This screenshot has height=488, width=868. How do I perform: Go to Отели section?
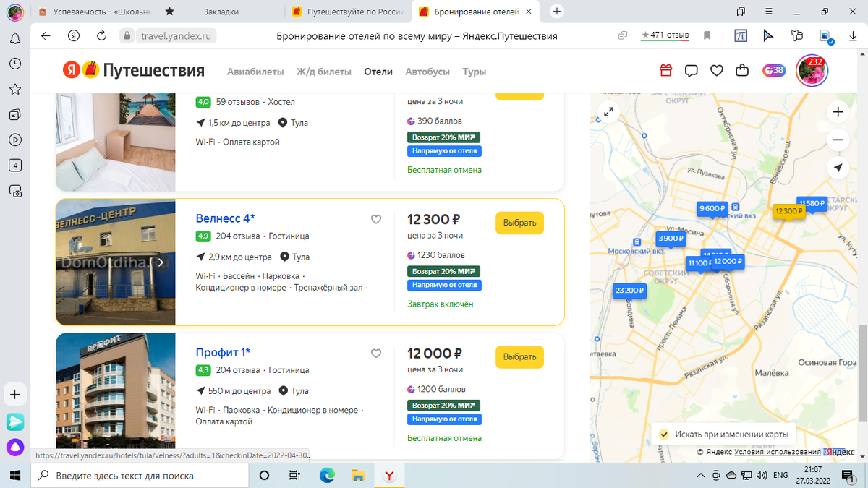click(378, 72)
